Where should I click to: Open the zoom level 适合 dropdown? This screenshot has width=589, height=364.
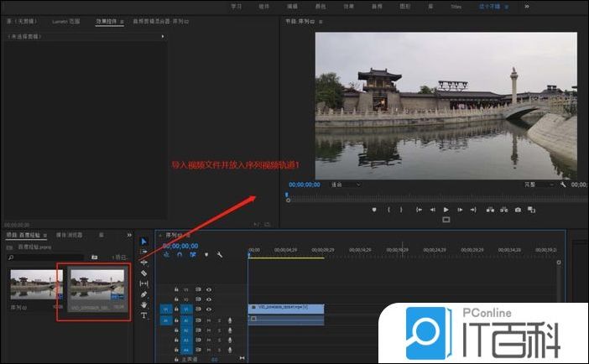345,185
